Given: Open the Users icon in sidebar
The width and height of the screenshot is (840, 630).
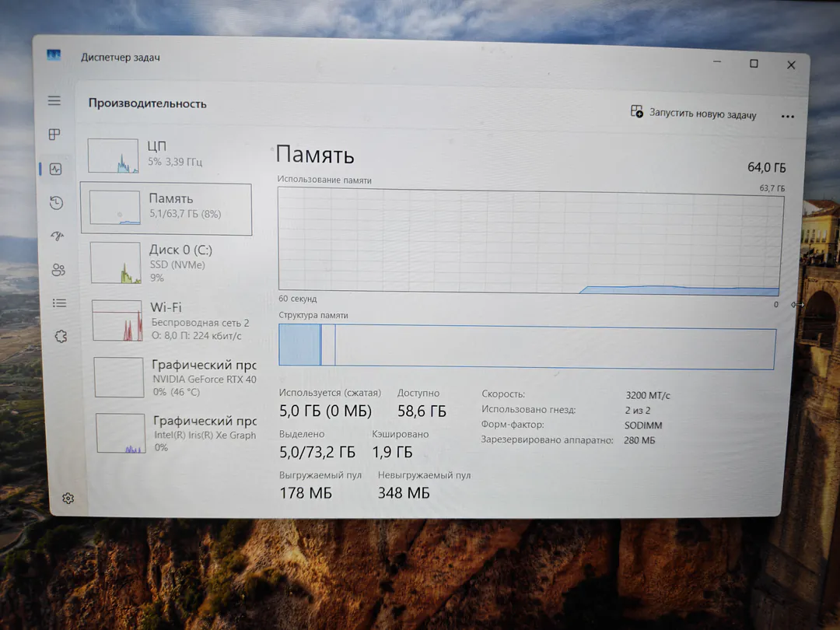Looking at the screenshot, I should click(x=58, y=269).
